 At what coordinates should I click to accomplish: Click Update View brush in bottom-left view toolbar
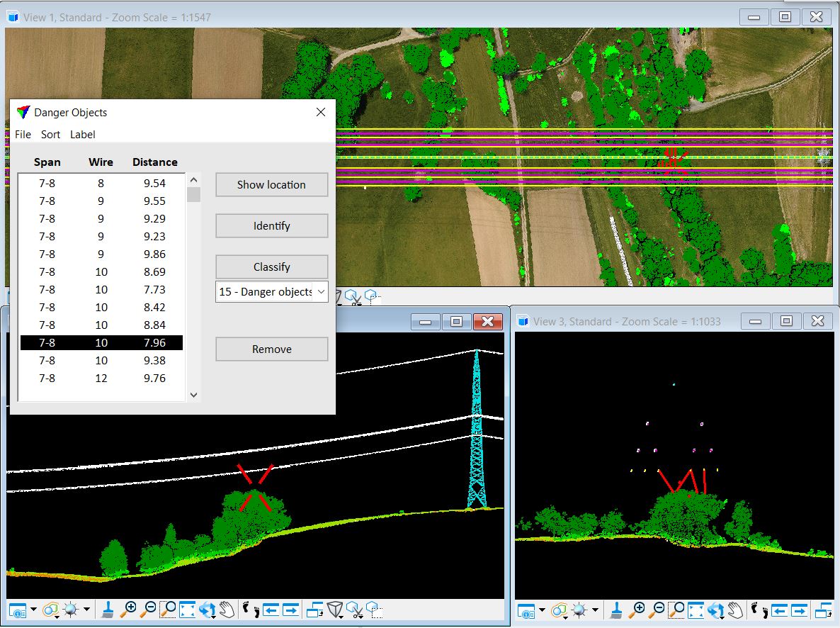(x=108, y=610)
